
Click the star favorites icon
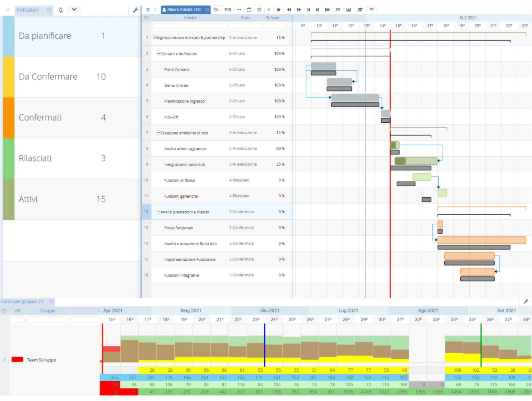tap(278, 10)
